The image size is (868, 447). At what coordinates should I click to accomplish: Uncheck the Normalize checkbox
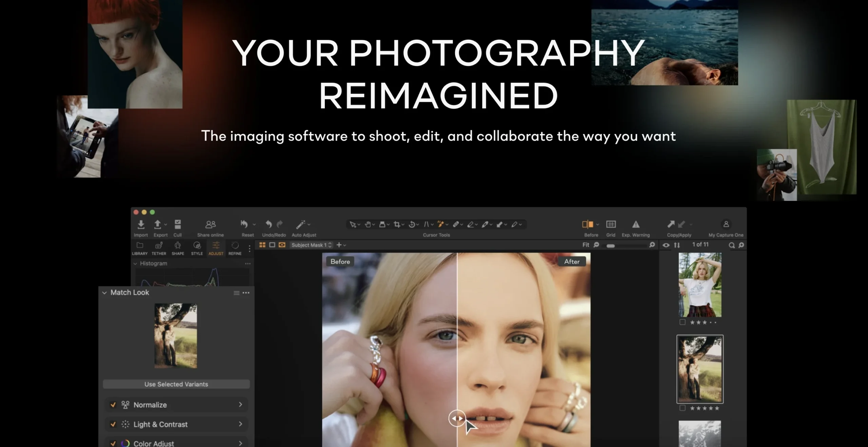click(x=113, y=405)
